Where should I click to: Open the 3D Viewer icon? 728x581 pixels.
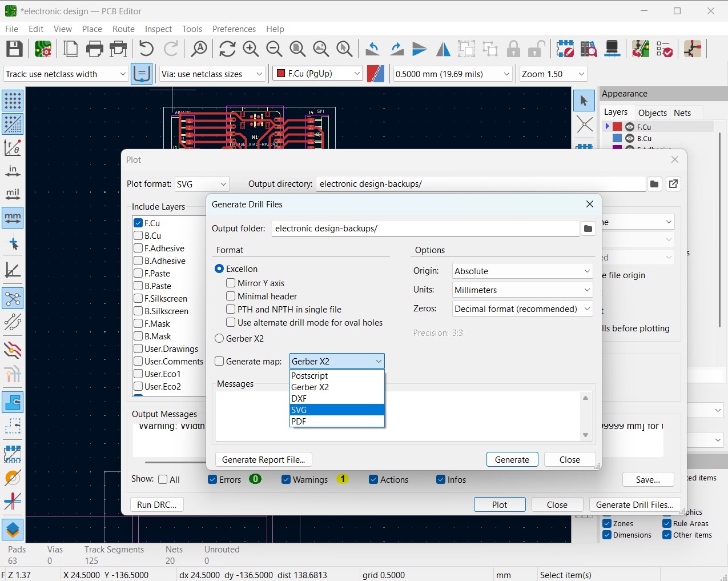[x=612, y=49]
